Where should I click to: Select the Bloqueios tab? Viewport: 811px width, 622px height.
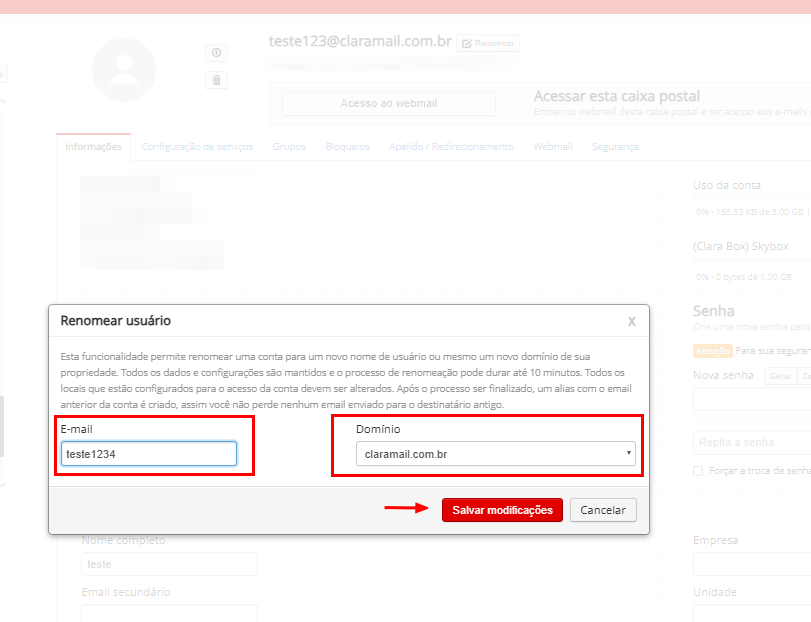[347, 146]
